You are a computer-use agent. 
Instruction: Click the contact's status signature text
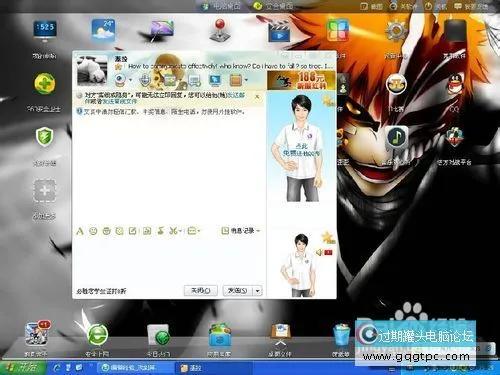(230, 66)
